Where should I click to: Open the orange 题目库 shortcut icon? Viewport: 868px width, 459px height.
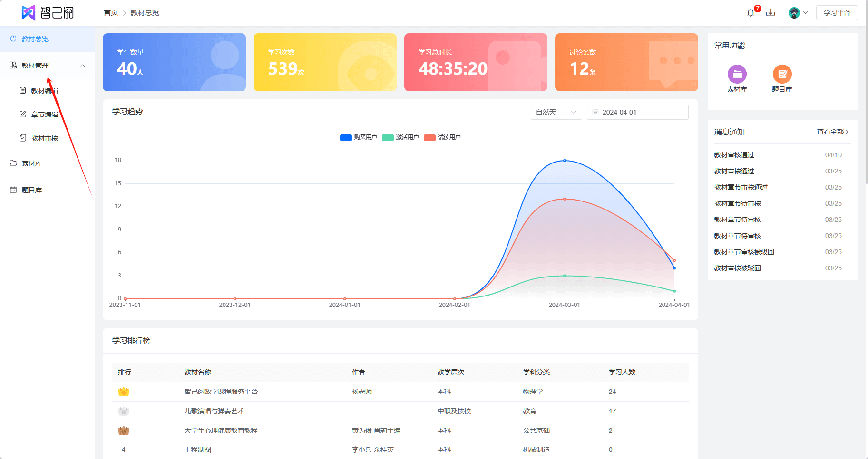(x=782, y=74)
